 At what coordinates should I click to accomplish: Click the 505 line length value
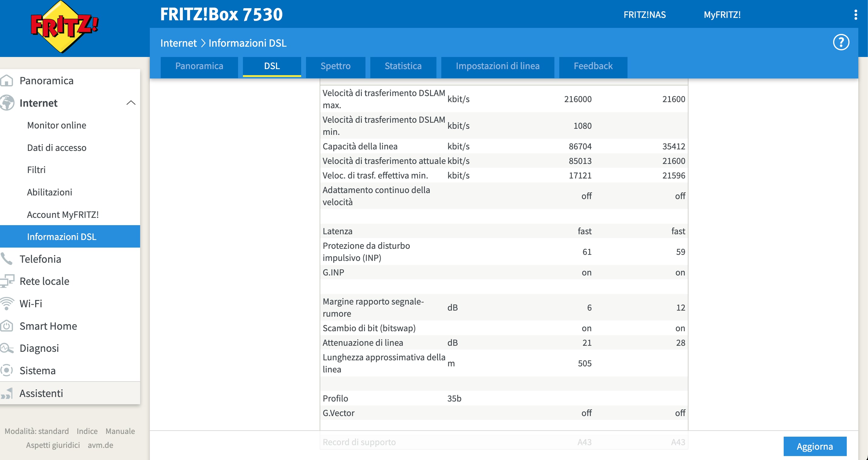click(585, 363)
